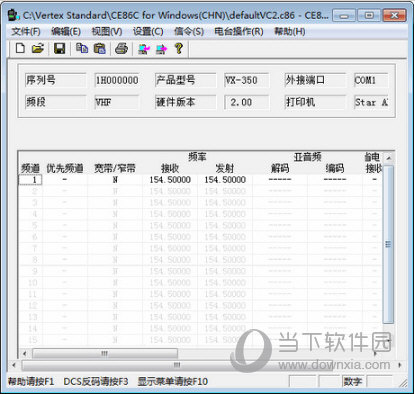The width and height of the screenshot is (415, 394).
Task: Click the product model field VX-350
Action: (246, 80)
